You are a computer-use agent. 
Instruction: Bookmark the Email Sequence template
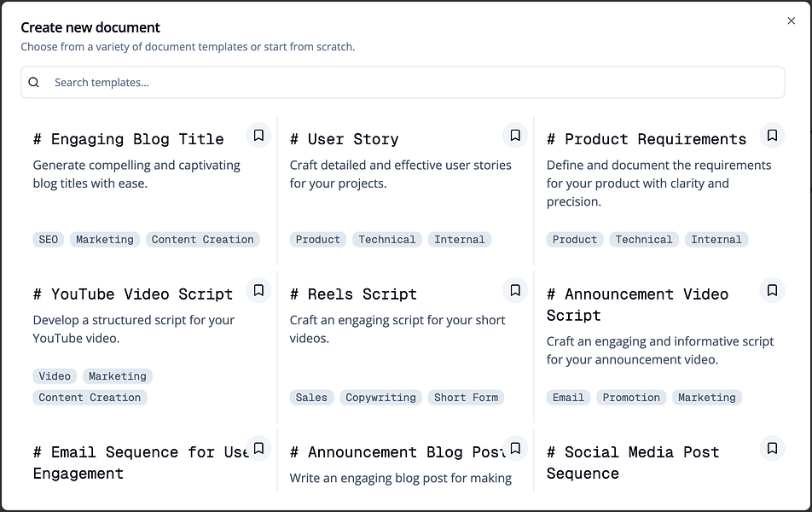tap(258, 448)
